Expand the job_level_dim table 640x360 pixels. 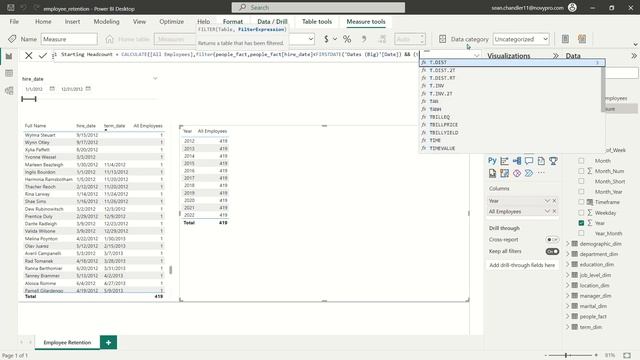(567, 275)
